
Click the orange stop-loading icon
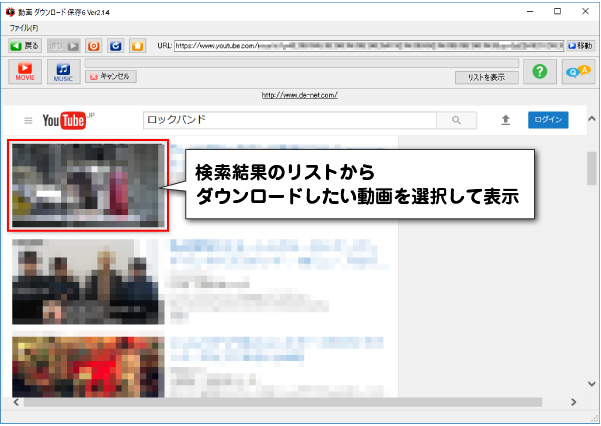pyautogui.click(x=94, y=46)
